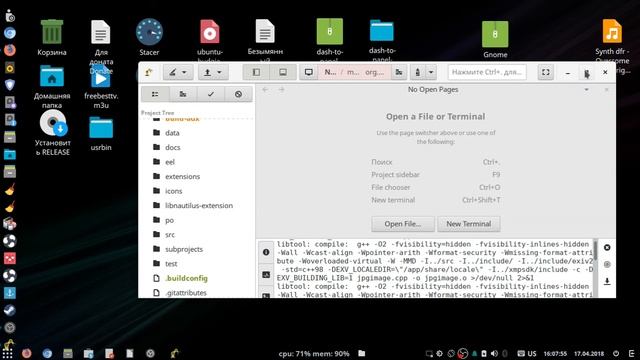Screen dimensions: 640x360
Task: Click the 'cpu: 71% mem: 90%' indicator
Action: pyautogui.click(x=313, y=353)
